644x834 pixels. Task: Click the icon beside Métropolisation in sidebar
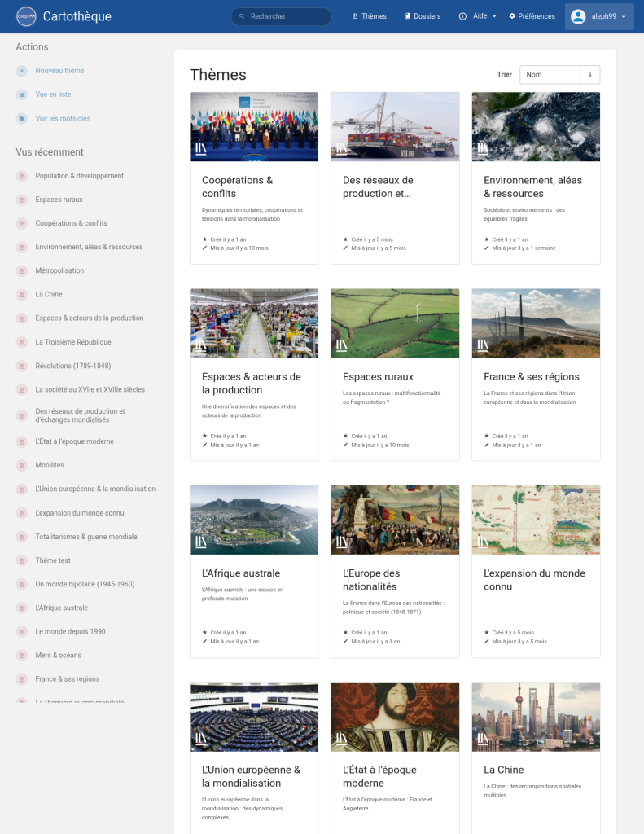[x=22, y=270]
